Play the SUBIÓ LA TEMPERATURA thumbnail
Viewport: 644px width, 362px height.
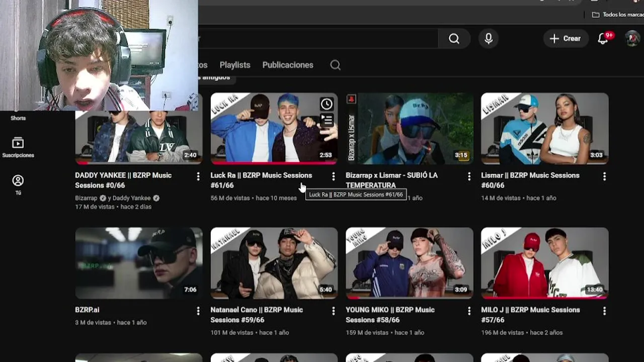tap(410, 129)
